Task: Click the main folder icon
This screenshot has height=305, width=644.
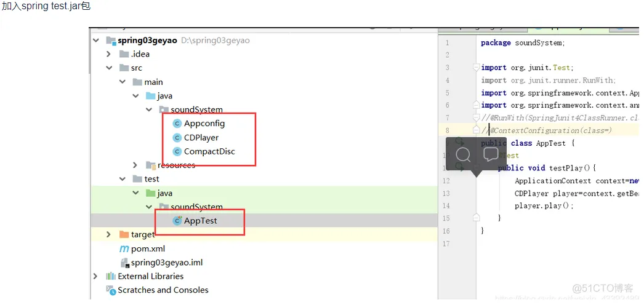Action: coord(137,82)
